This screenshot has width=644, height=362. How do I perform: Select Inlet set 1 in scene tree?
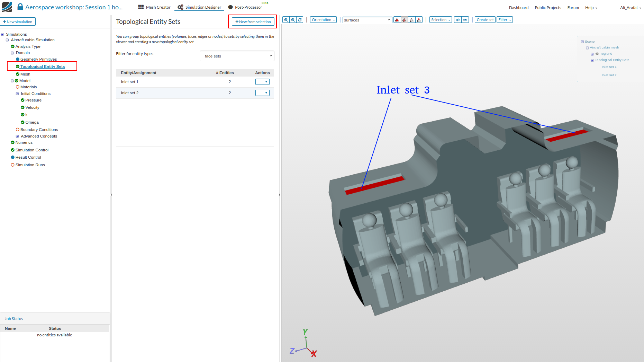pos(609,67)
